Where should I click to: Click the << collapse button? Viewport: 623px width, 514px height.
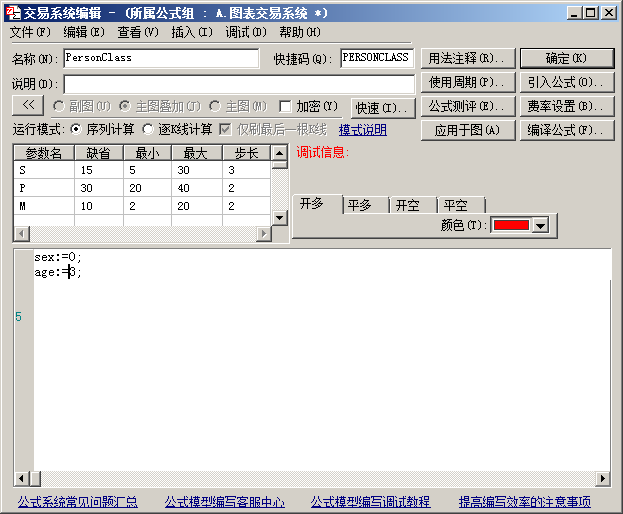28,105
